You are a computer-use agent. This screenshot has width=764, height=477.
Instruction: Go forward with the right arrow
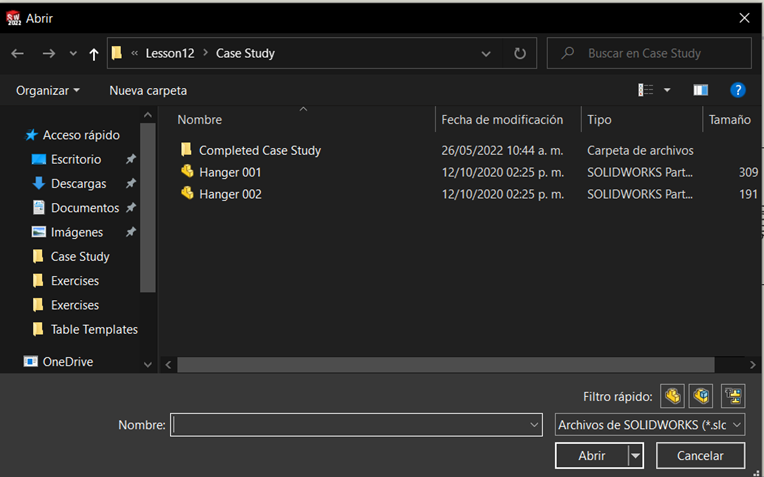(x=49, y=53)
